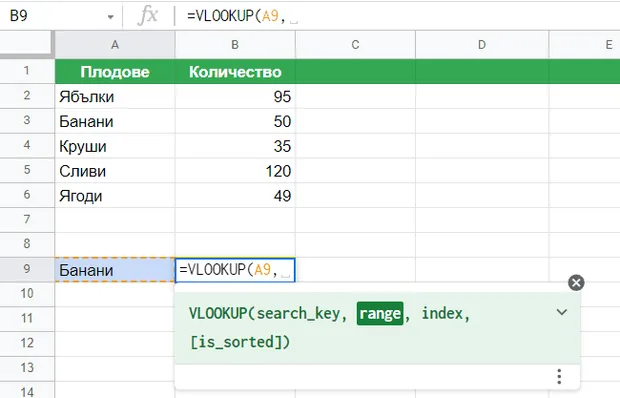Screen dimensions: 620x398
Task: Click the fx function icon
Action: tap(148, 16)
